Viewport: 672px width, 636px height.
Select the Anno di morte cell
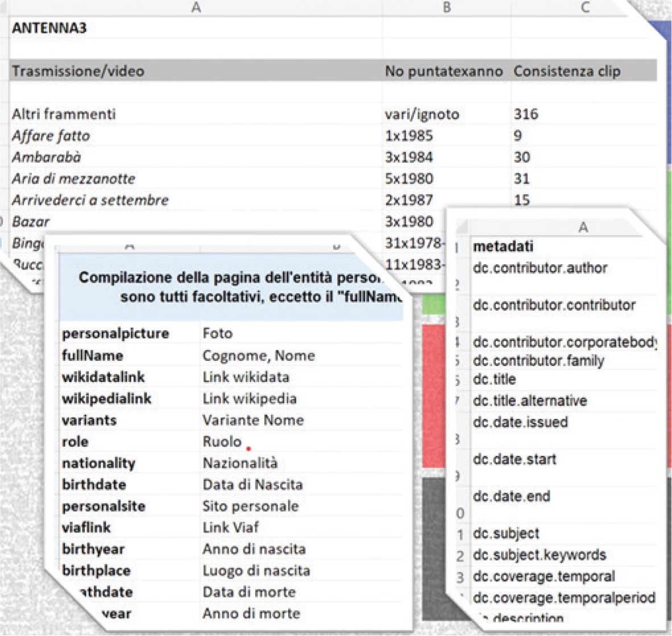[301, 613]
